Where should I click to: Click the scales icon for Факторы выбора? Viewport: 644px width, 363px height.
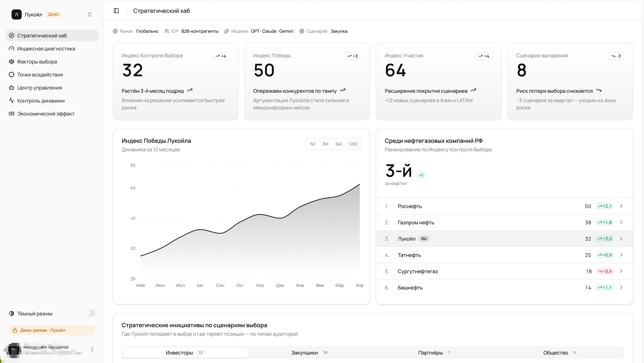pyautogui.click(x=12, y=62)
